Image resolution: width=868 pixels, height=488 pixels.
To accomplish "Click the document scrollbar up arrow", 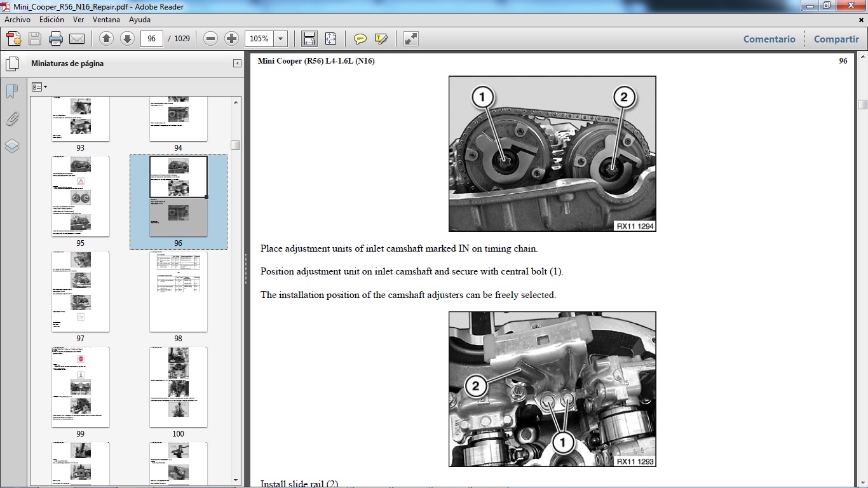I will click(x=862, y=57).
